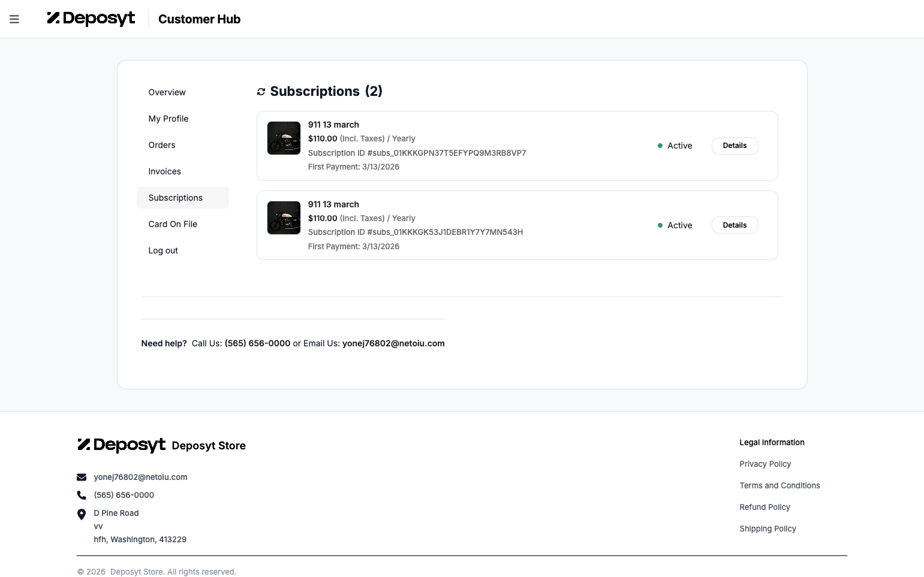
Task: Open the hamburger menu icon
Action: (14, 19)
